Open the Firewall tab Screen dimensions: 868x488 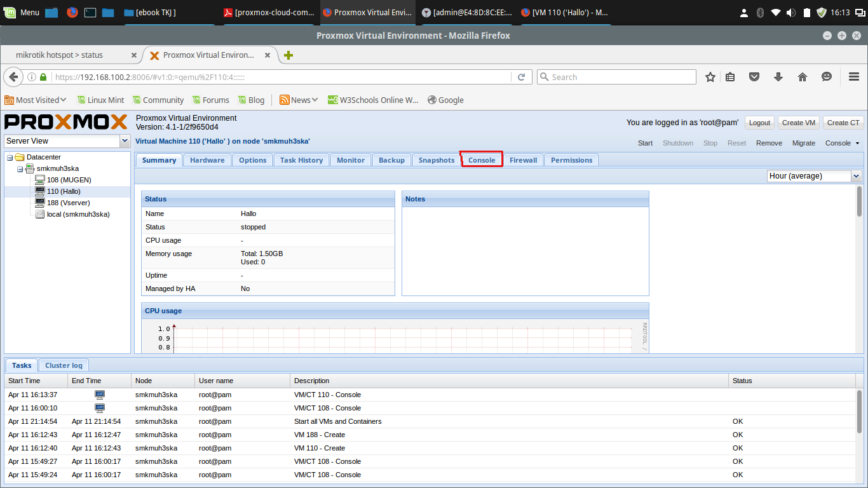point(524,160)
